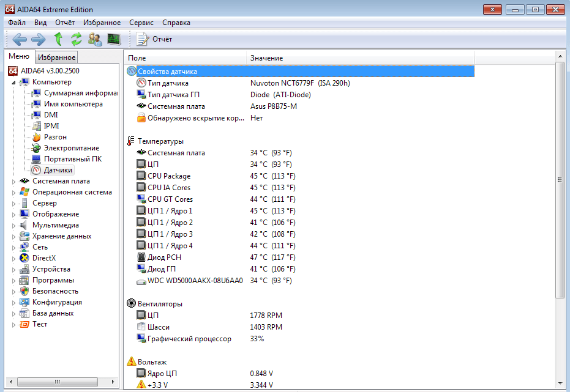
Task: Expand the Мультимедиа tree node
Action: point(13,226)
